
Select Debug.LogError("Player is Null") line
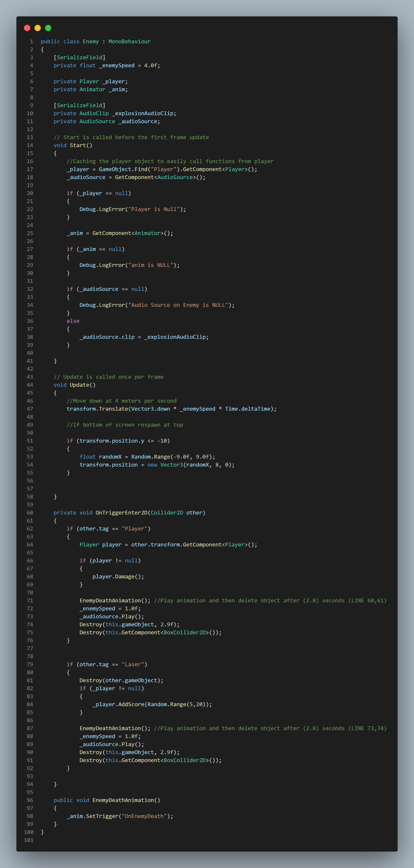133,209
